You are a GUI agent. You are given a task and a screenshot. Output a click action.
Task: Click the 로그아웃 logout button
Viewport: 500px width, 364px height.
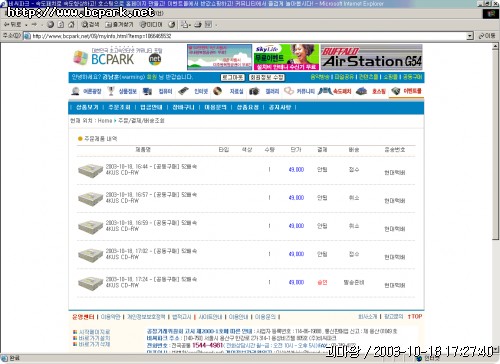pyautogui.click(x=233, y=77)
